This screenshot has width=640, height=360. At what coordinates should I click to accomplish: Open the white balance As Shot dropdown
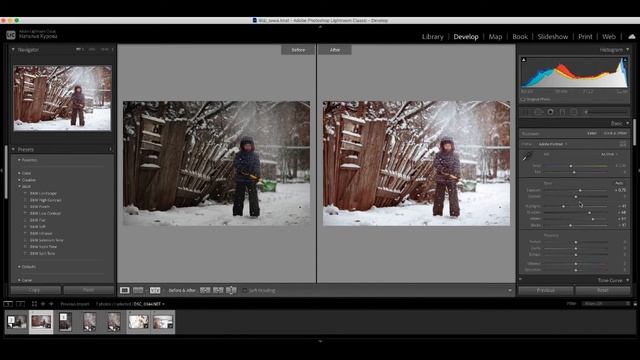(x=610, y=154)
